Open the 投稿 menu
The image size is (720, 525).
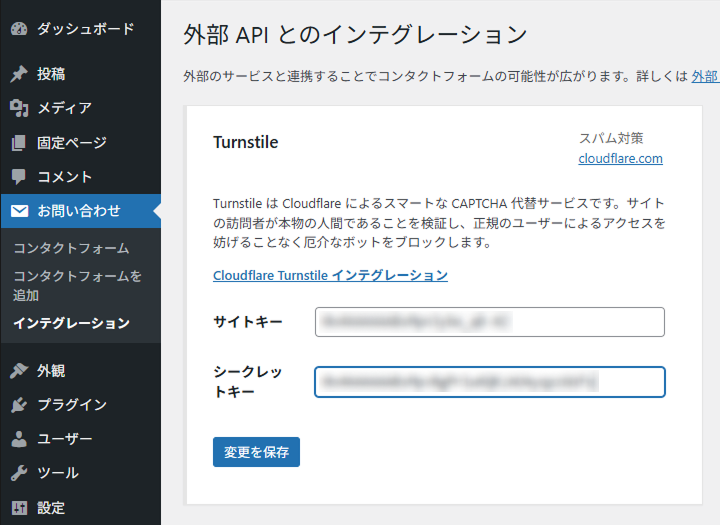(x=80, y=74)
